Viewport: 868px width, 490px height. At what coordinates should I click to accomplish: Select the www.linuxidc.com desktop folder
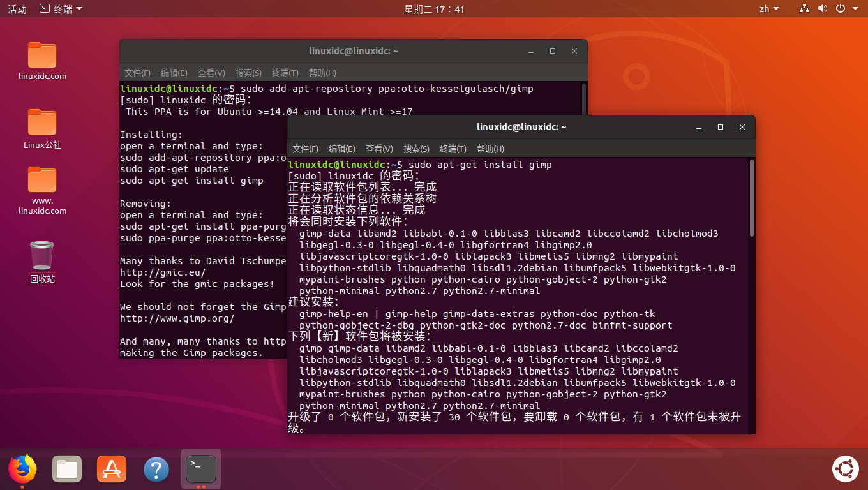click(42, 190)
